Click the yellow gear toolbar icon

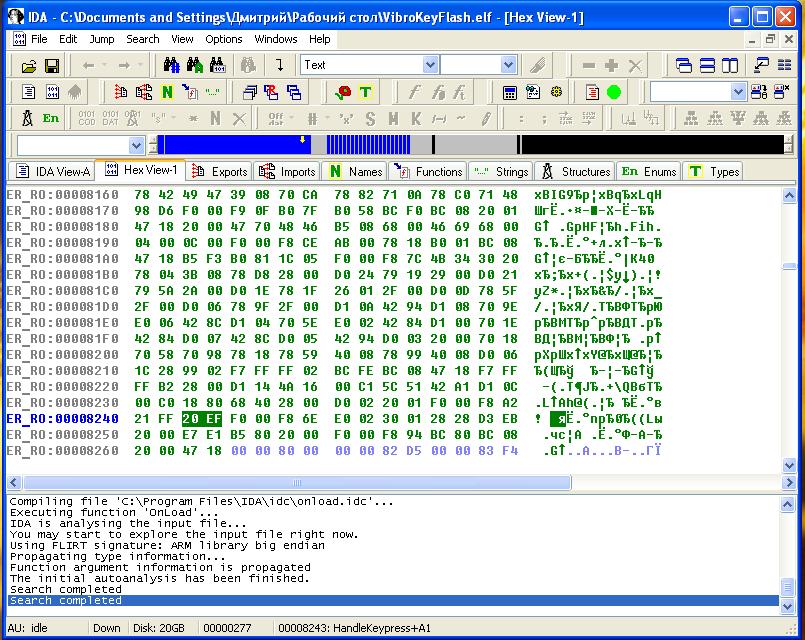pyautogui.click(x=556, y=92)
